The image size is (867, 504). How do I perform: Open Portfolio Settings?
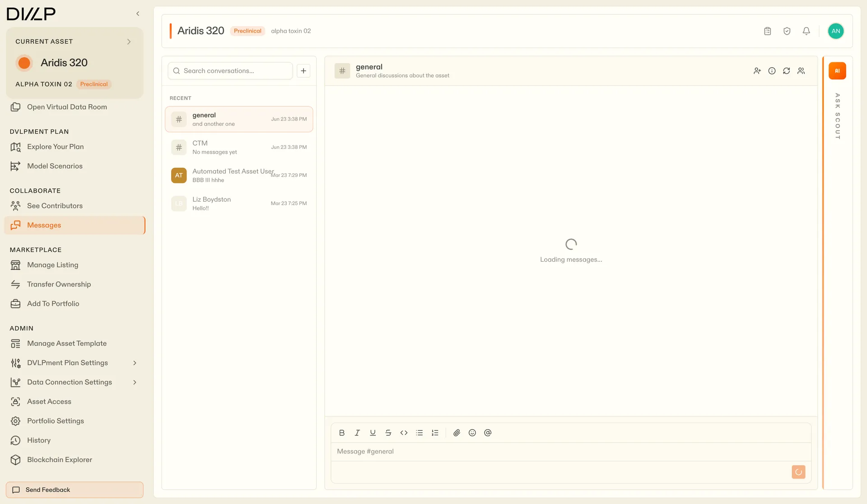point(55,421)
